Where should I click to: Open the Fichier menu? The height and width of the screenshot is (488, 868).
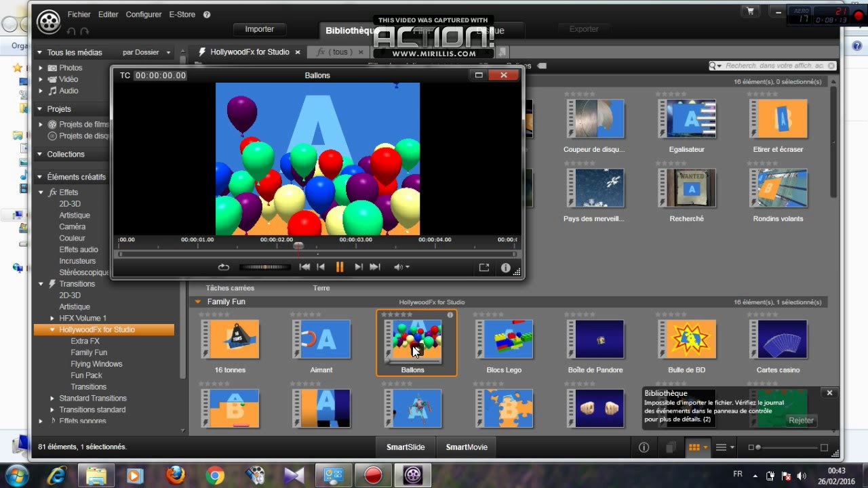[x=79, y=14]
